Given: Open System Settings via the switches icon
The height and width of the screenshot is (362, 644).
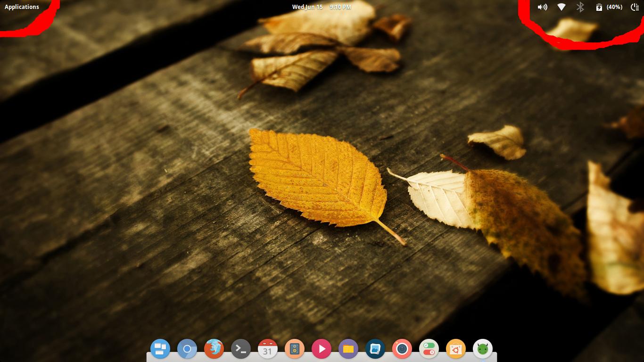Looking at the screenshot, I should tap(429, 349).
